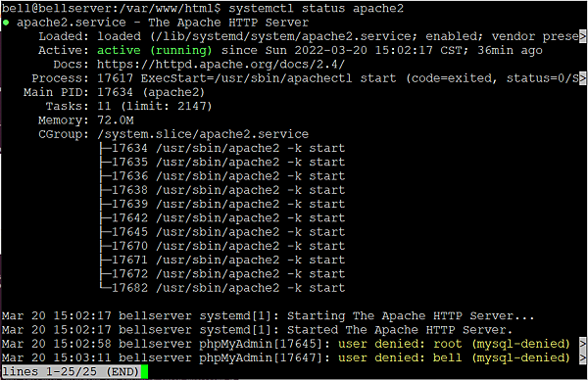Image resolution: width=588 pixels, height=380 pixels.
Task: Select the tree entry for PID 17635
Action: 221,162
